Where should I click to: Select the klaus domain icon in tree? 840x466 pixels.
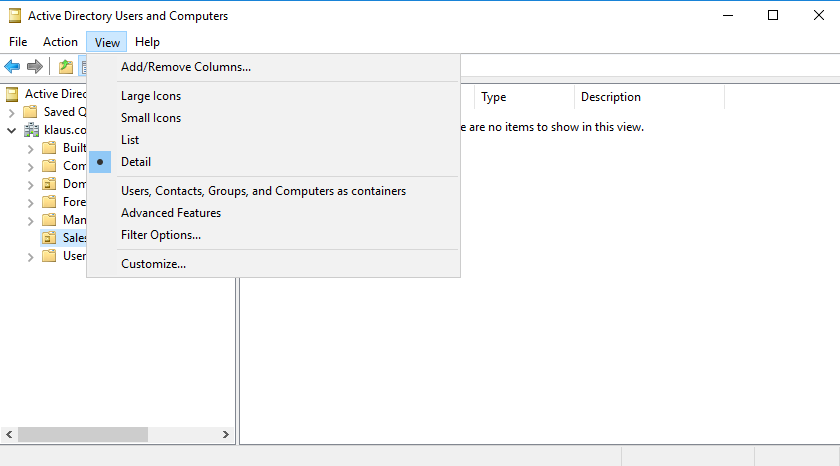[x=31, y=130]
